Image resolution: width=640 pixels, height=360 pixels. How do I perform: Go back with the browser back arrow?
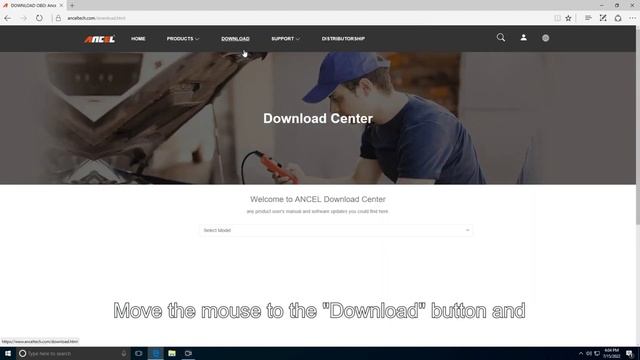pos(8,18)
